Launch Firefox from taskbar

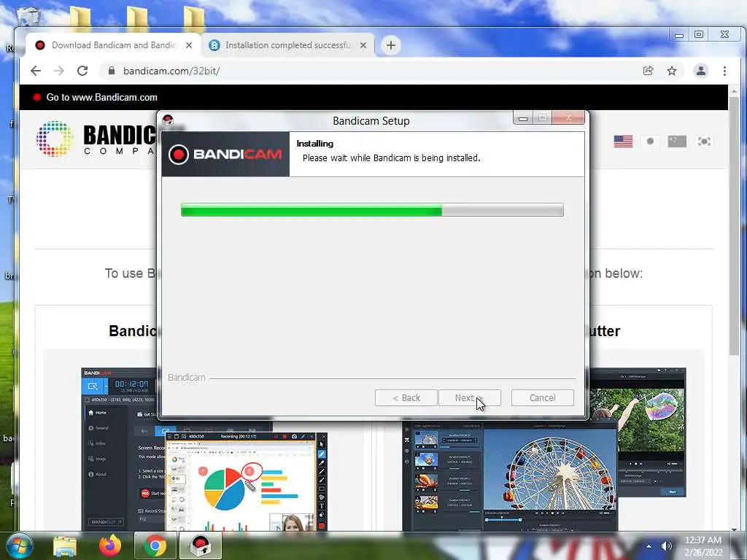(x=110, y=545)
